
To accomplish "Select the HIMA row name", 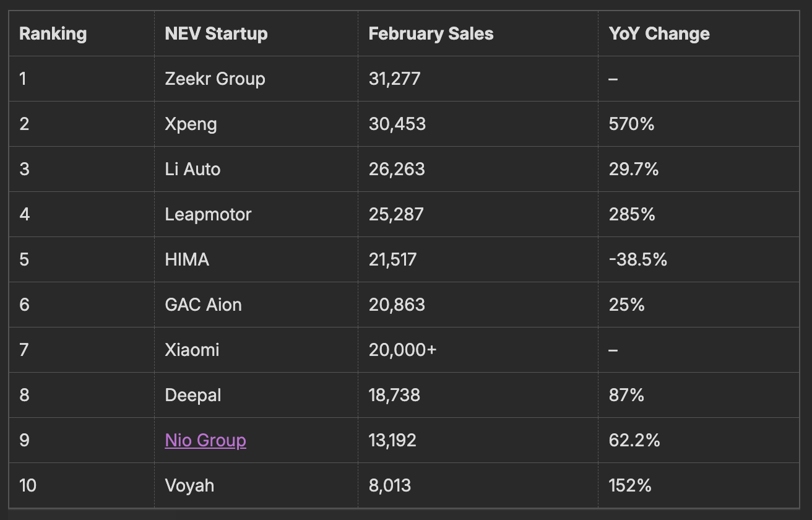I will tap(187, 259).
